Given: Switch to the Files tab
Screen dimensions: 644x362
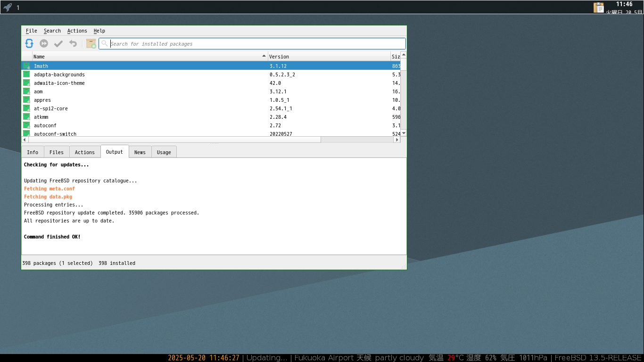Looking at the screenshot, I should click(x=57, y=152).
